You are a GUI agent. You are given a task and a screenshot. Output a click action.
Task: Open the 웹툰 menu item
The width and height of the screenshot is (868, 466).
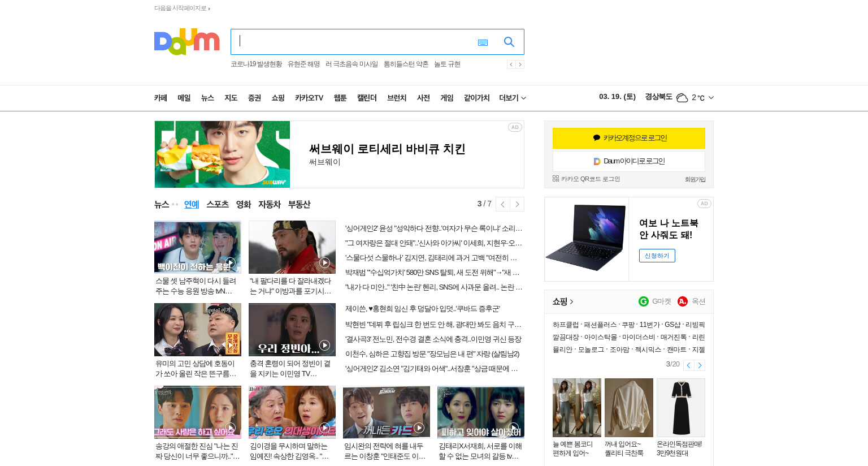pyautogui.click(x=340, y=98)
